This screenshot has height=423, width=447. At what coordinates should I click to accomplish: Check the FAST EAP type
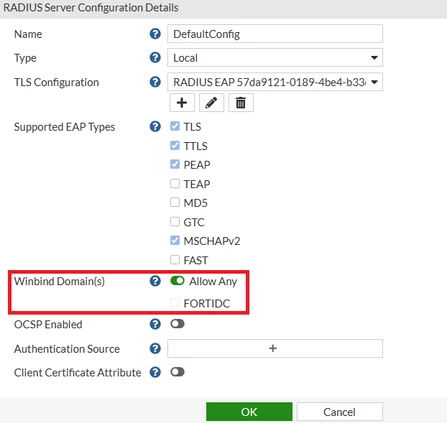(175, 259)
